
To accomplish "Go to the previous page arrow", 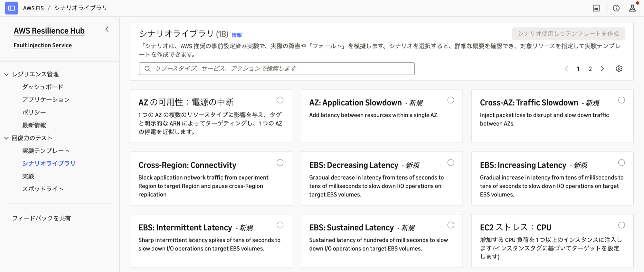I will coord(566,69).
